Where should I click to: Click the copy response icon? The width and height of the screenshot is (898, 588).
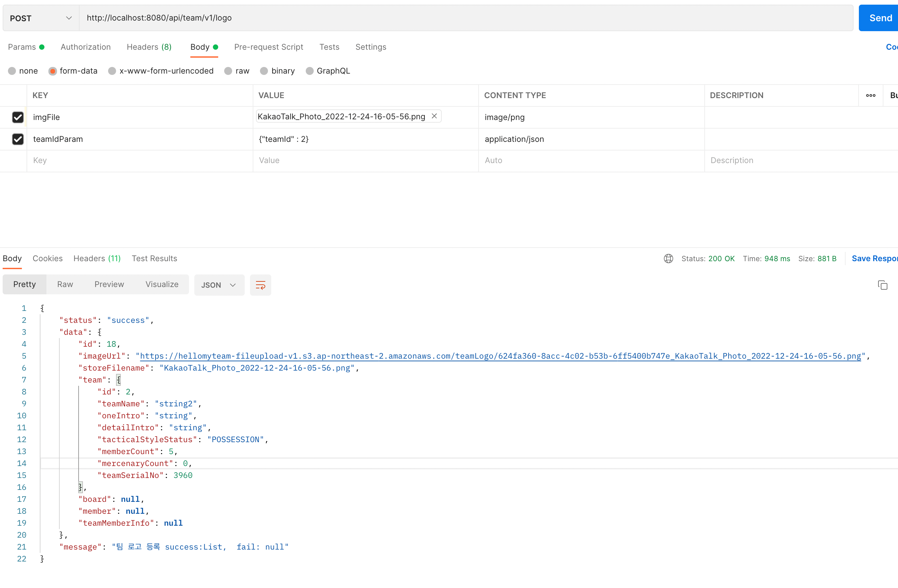(x=882, y=285)
